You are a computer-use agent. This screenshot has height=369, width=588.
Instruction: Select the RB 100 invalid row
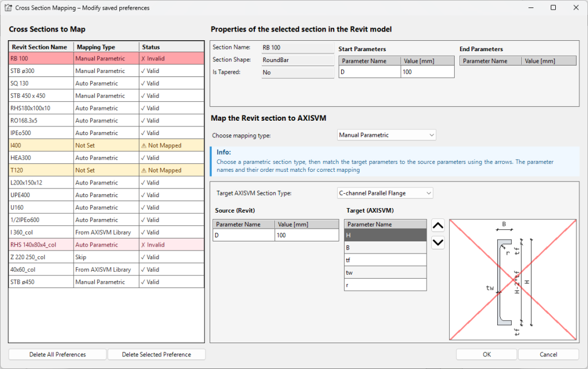click(106, 59)
